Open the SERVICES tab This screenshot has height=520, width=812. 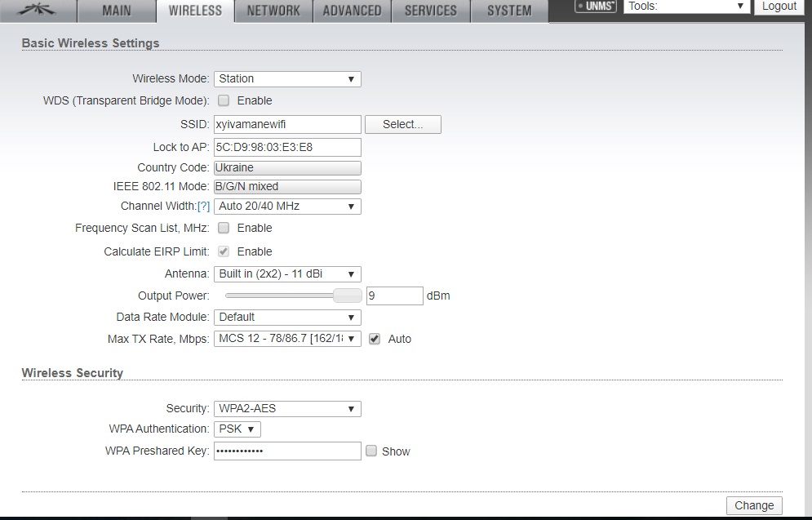431,11
